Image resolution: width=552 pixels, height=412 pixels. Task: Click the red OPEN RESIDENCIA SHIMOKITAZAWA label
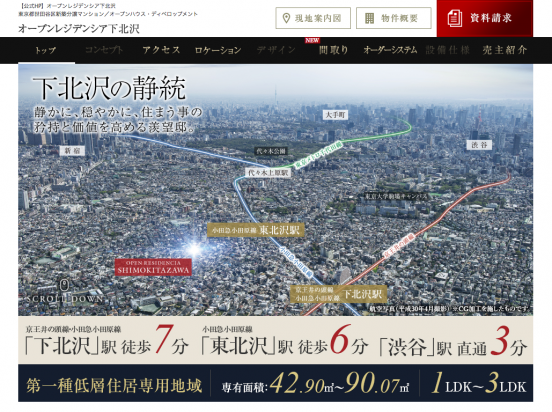point(153,267)
